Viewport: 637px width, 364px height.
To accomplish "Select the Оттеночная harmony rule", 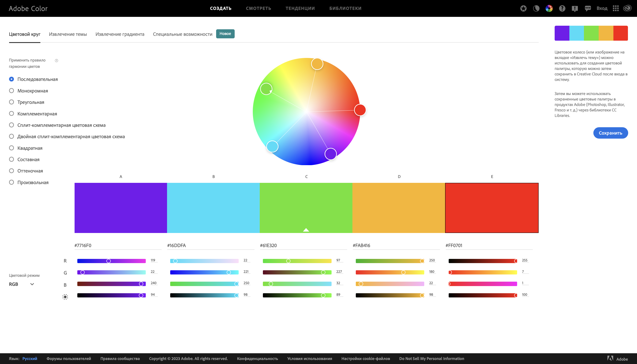I will (26, 171).
